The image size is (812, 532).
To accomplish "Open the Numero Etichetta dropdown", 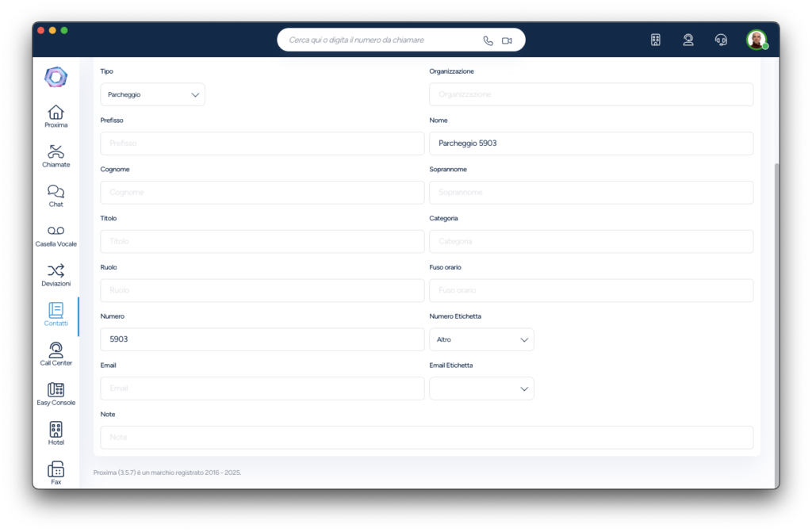I will [x=481, y=339].
